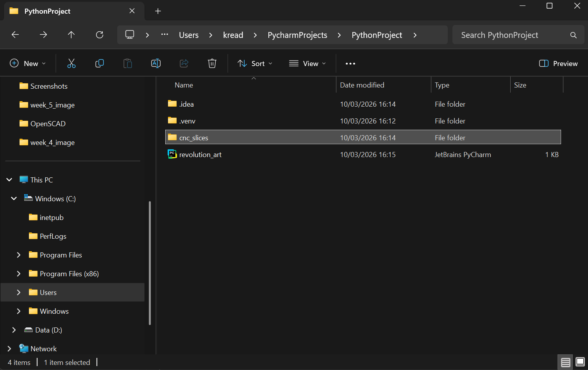Viewport: 588px width, 370px height.
Task: Copy the selected item using toolbar
Action: 99,63
